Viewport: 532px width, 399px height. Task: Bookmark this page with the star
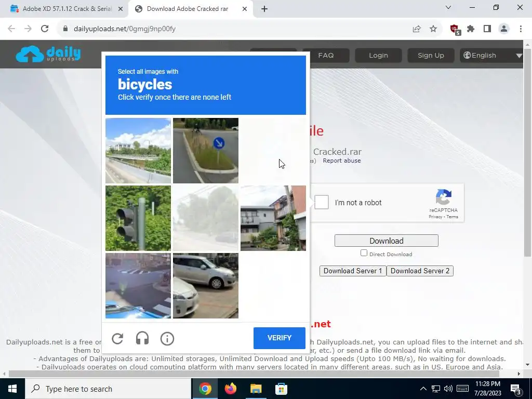coord(433,29)
